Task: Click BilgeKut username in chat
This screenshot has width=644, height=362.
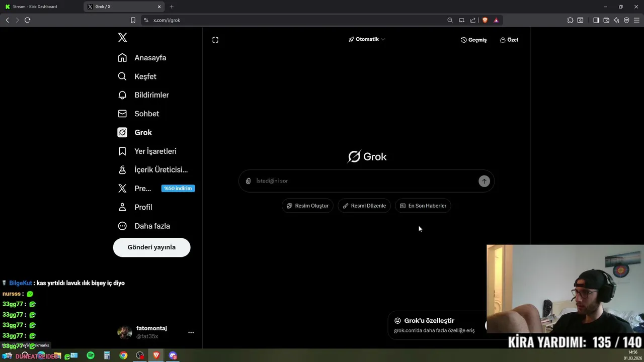Action: (20, 283)
